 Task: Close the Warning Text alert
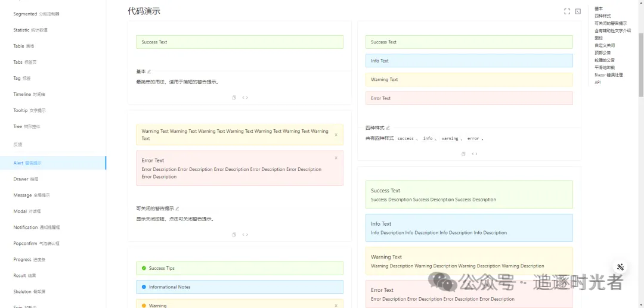(x=336, y=135)
